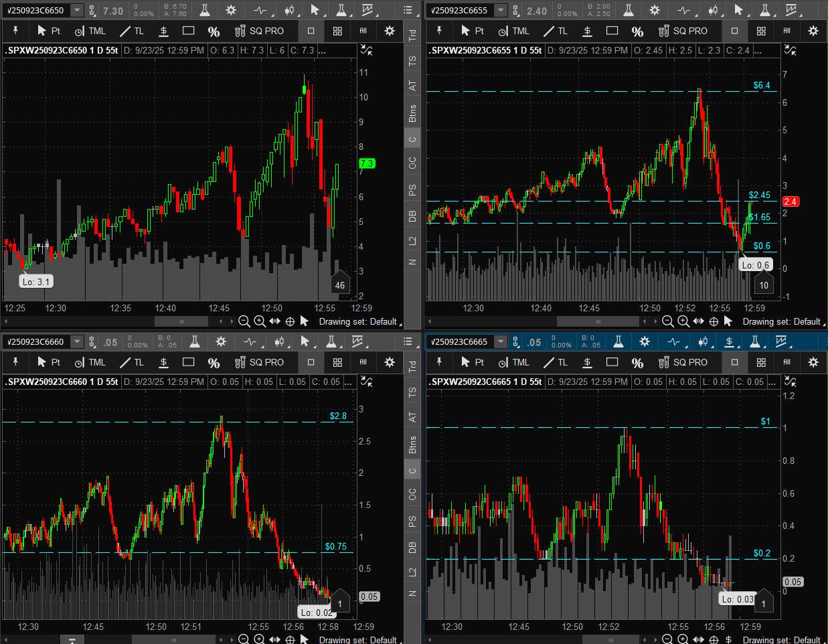Screen dimensions: 828x644
Task: Click the TML button in the C6665 toolbar
Action: 514,362
